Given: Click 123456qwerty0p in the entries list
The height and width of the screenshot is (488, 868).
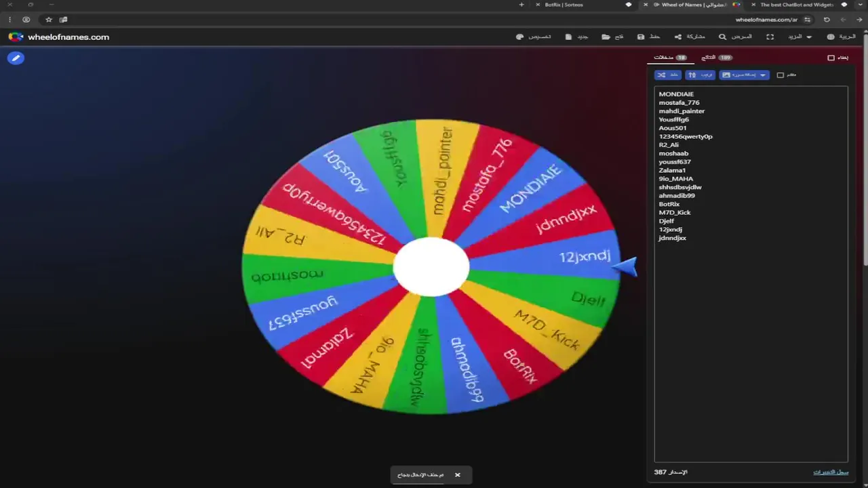Looking at the screenshot, I should tap(686, 136).
